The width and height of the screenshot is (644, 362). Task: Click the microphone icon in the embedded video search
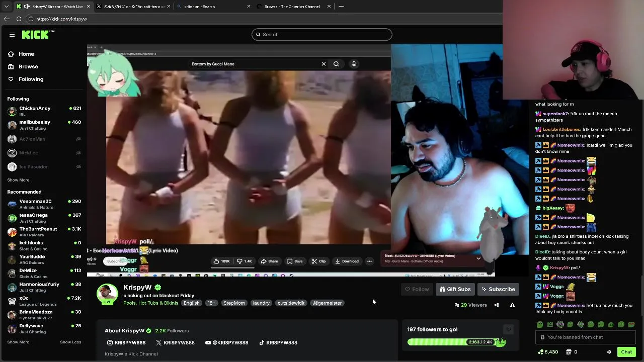pos(354,64)
